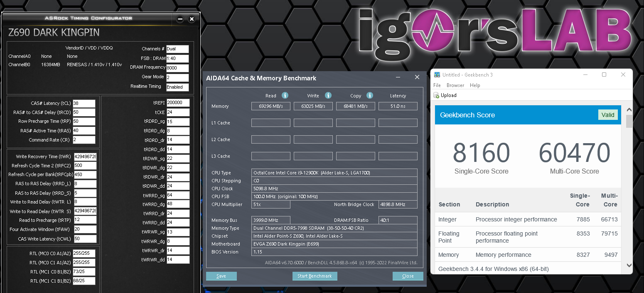Click the DRAM Frequency field

177,68
